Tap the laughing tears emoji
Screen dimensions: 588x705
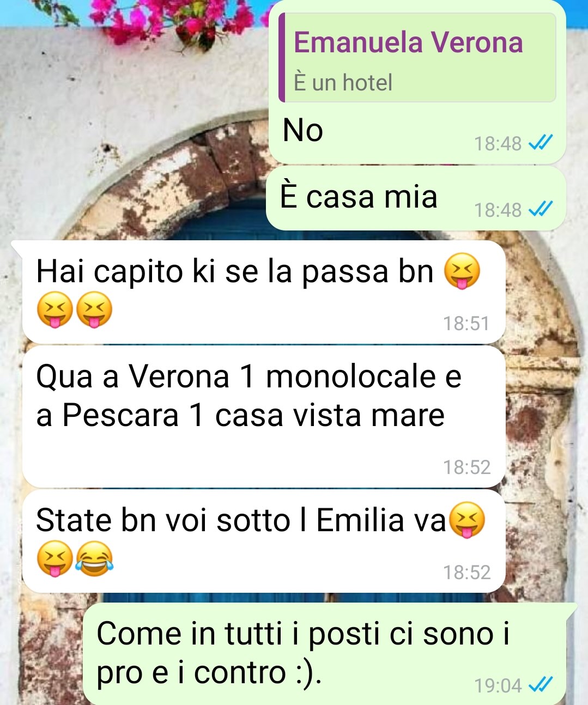coord(94,559)
